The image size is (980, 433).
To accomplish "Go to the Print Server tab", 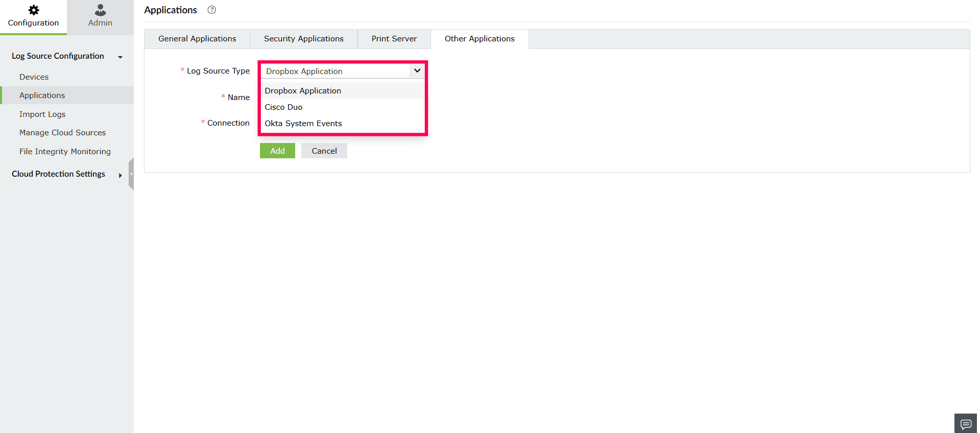I will click(x=394, y=39).
